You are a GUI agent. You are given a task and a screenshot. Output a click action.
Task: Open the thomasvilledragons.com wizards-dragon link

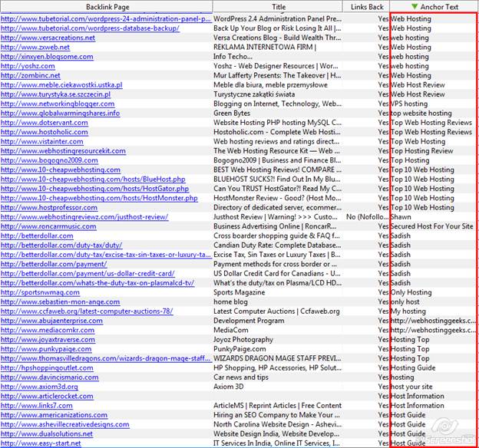(x=106, y=358)
